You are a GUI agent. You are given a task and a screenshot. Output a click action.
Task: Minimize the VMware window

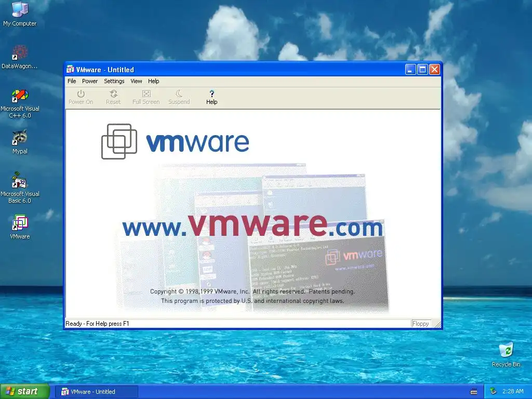pos(410,70)
